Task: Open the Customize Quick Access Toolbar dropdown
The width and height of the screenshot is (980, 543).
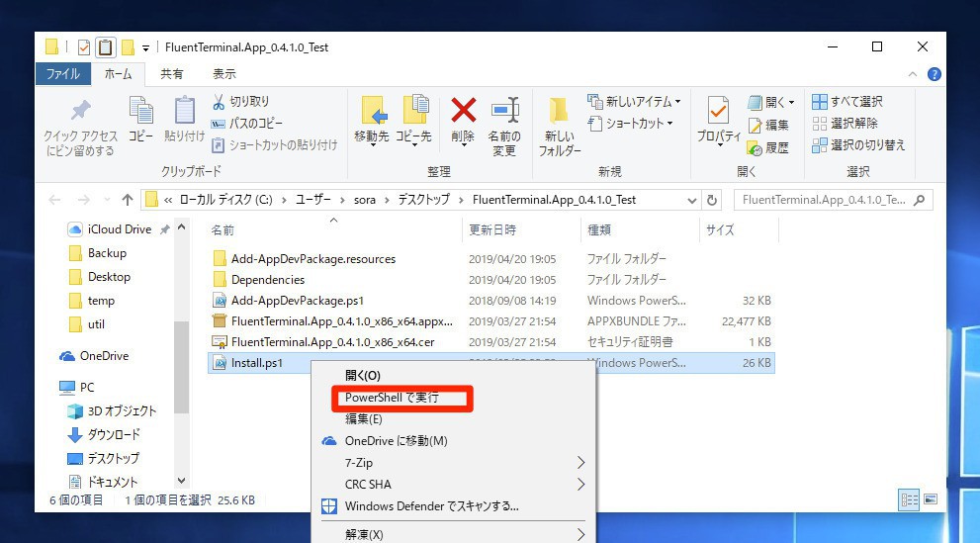Action: coord(145,48)
